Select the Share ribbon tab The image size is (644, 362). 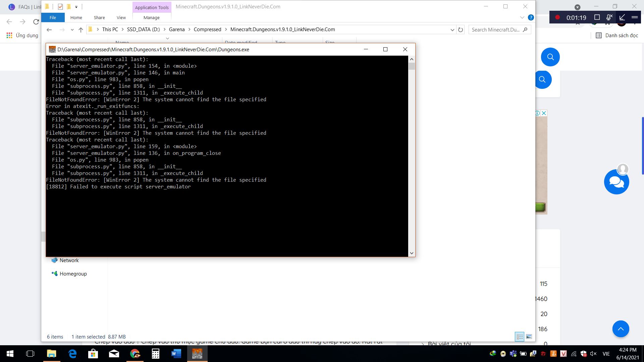99,18
